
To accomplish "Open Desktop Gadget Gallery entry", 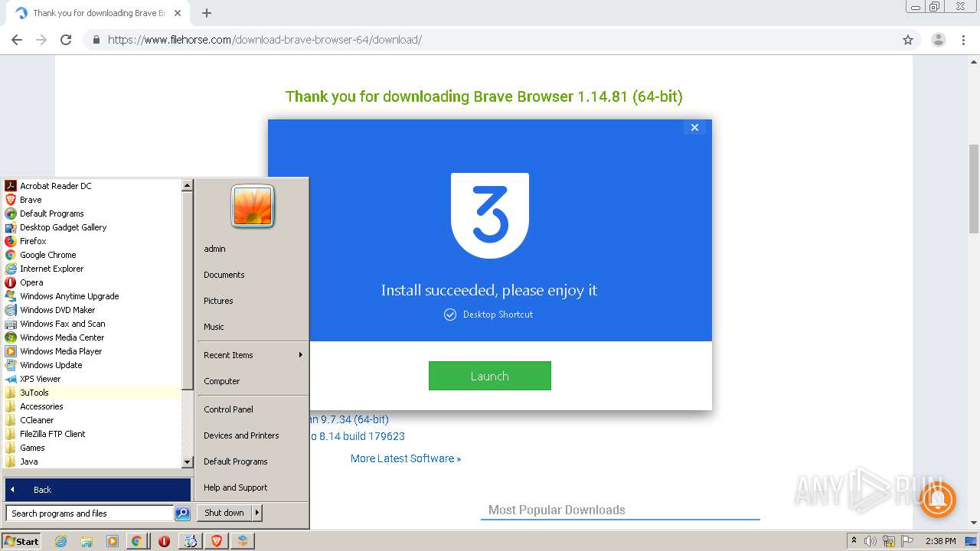I will tap(92, 227).
